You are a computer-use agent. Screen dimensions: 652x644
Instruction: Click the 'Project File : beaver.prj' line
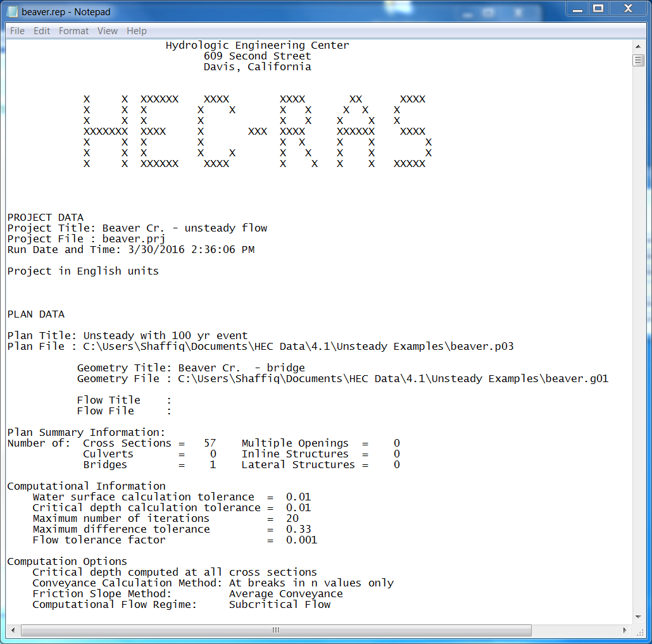87,239
